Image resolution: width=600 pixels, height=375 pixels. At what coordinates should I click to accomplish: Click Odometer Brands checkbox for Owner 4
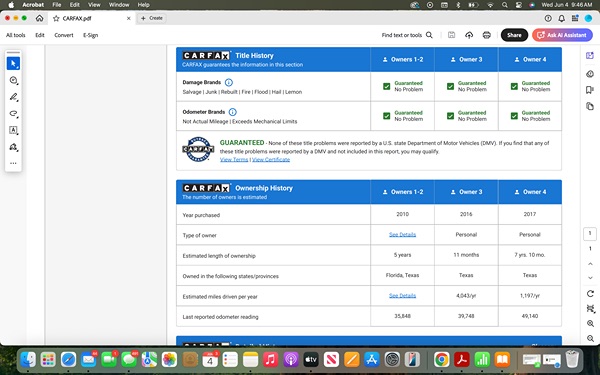514,116
